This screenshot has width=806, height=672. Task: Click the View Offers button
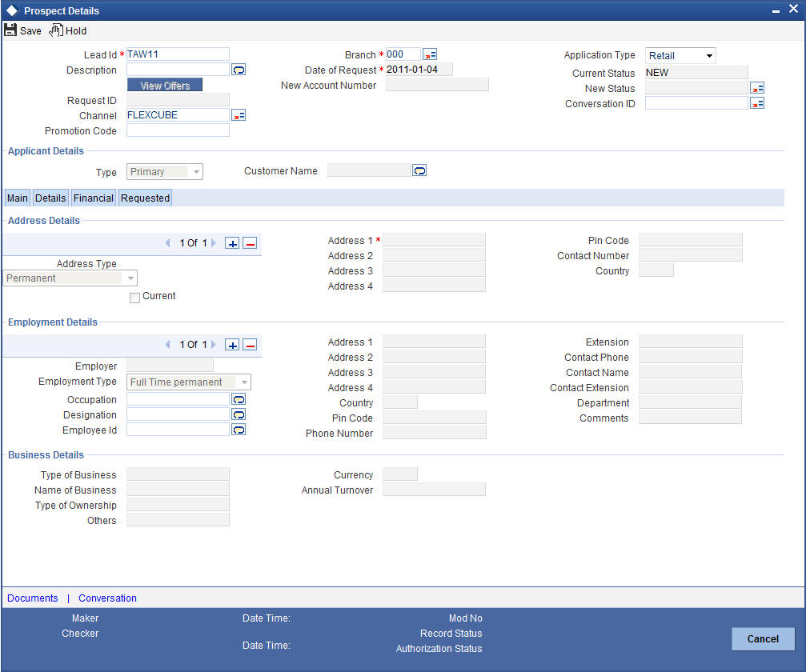tap(165, 86)
